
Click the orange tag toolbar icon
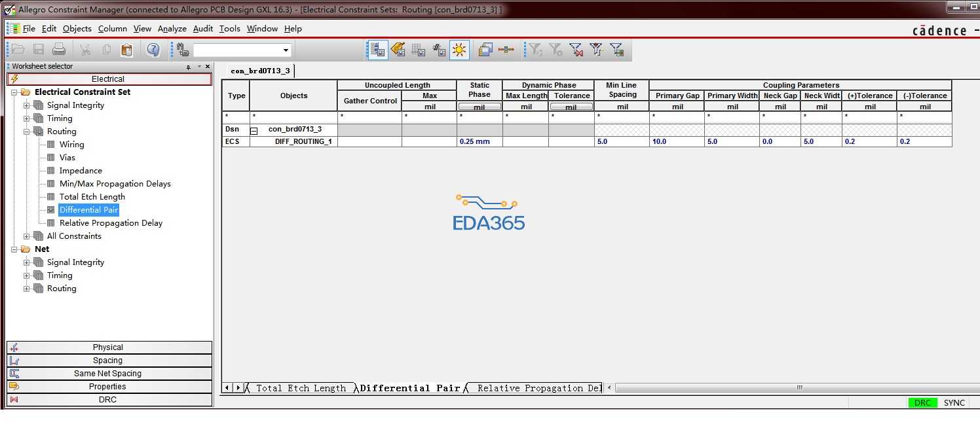pyautogui.click(x=398, y=50)
